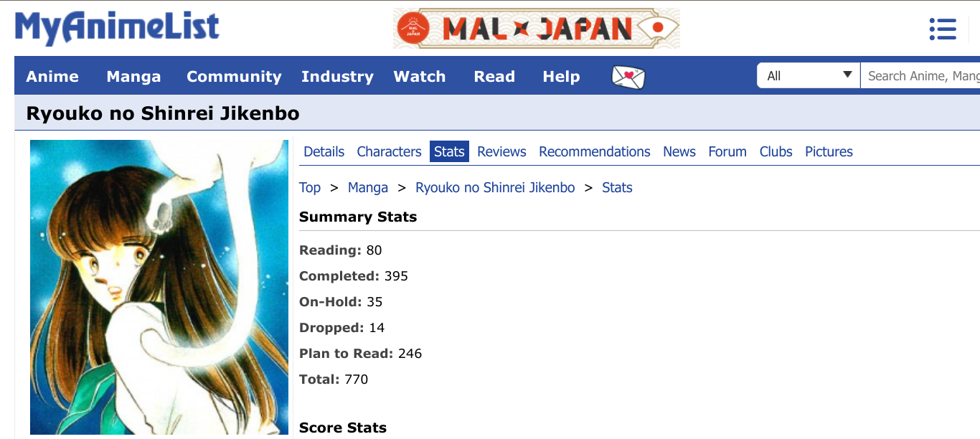This screenshot has width=980, height=439.
Task: Click the Score Stats heading
Action: pyautogui.click(x=343, y=428)
